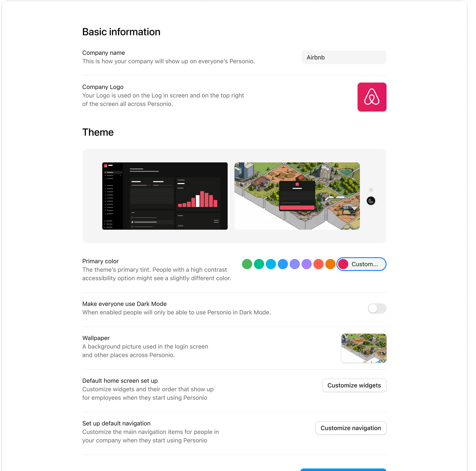
Task: Open the Custom... color picker
Action: 361,264
